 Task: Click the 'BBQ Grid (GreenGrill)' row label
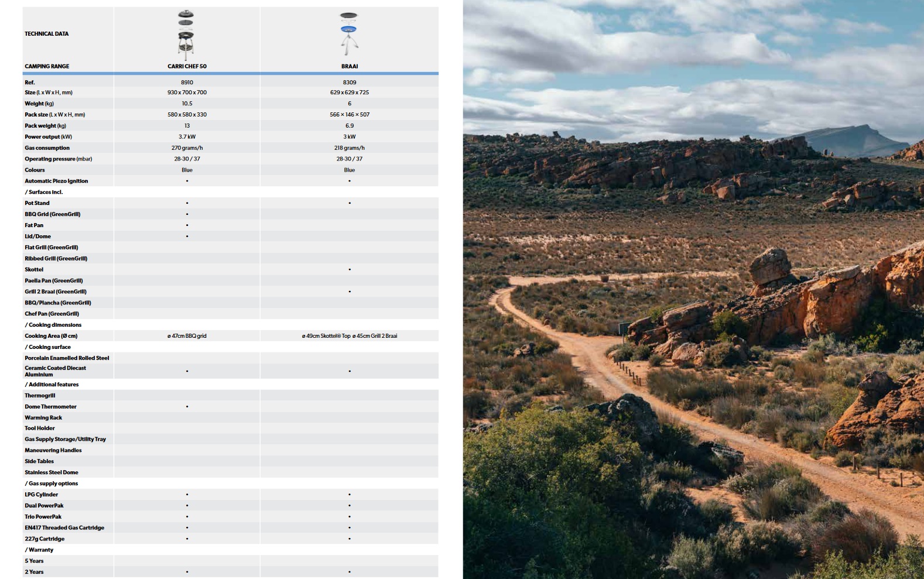point(53,215)
